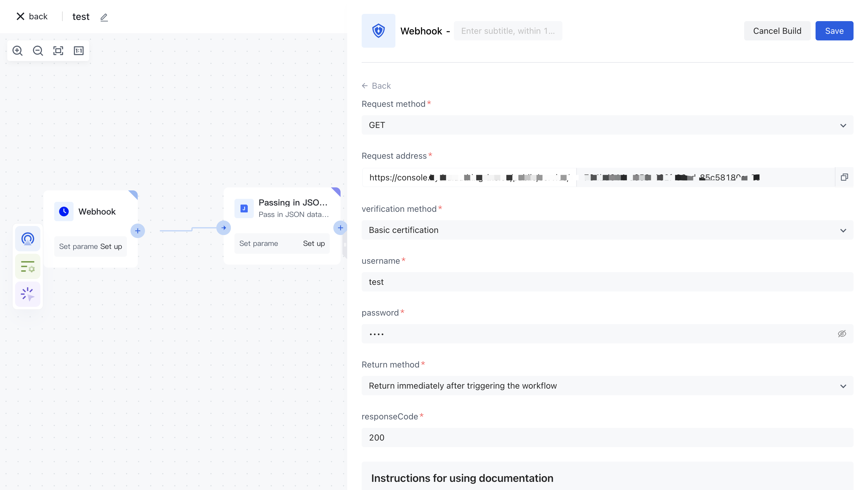Select the purple click-action icon in the palette
The width and height of the screenshot is (868, 490).
pos(28,294)
